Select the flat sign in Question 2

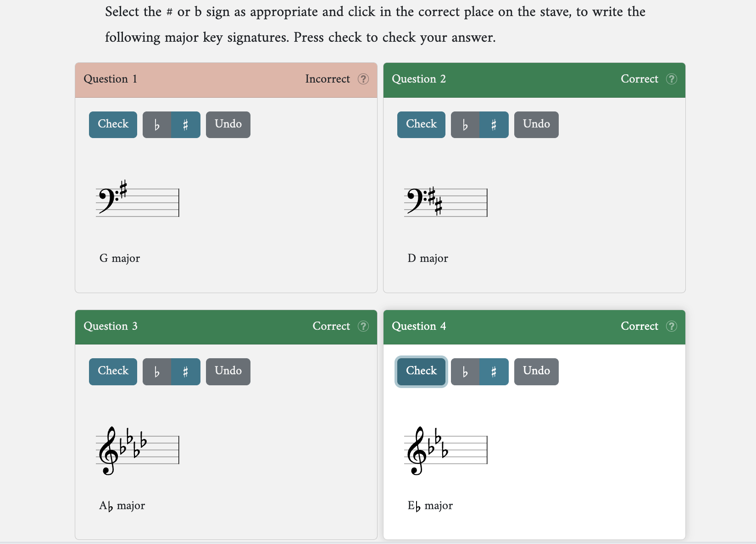pos(465,125)
